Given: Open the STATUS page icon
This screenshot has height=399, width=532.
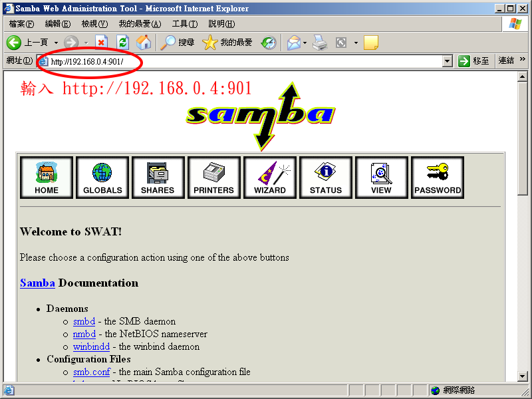Looking at the screenshot, I should point(325,178).
